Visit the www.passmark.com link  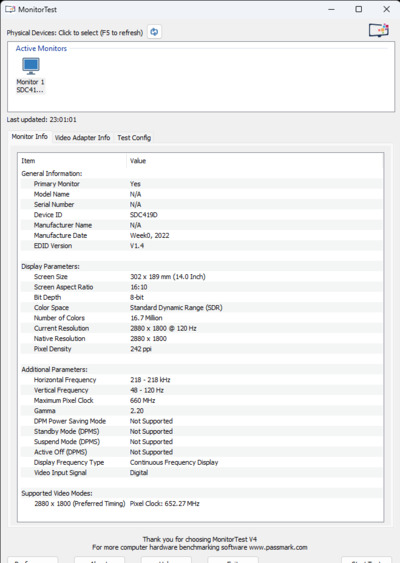278,547
